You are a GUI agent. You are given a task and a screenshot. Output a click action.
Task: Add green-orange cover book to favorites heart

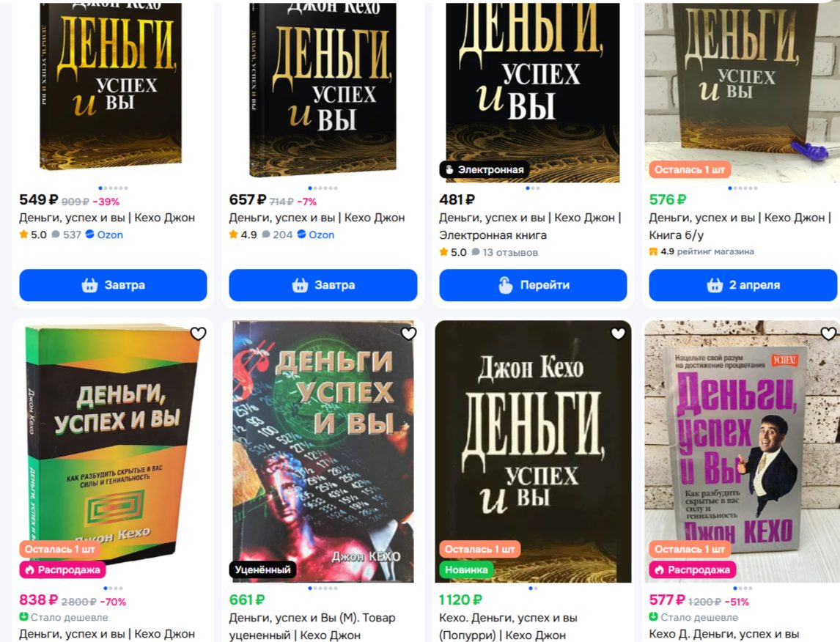(x=198, y=333)
